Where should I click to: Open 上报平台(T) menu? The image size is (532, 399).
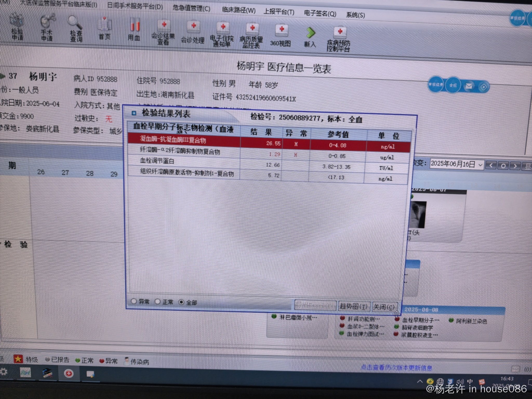click(x=279, y=12)
